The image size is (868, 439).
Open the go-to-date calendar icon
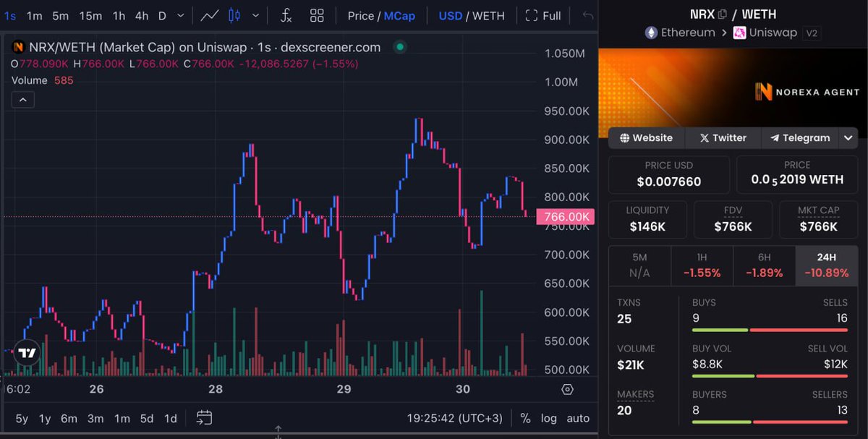(204, 418)
